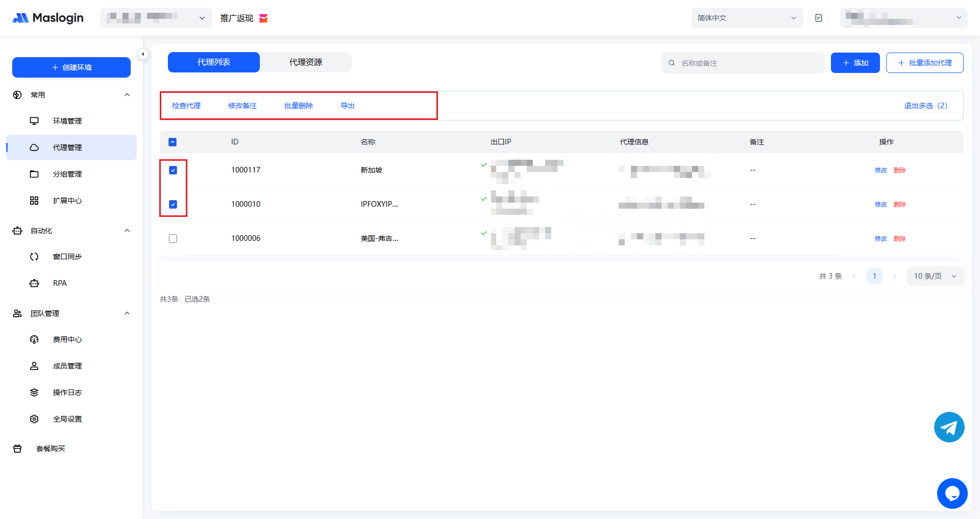Open the 10 条/页 page size dropdown
The image size is (980, 519).
[935, 276]
